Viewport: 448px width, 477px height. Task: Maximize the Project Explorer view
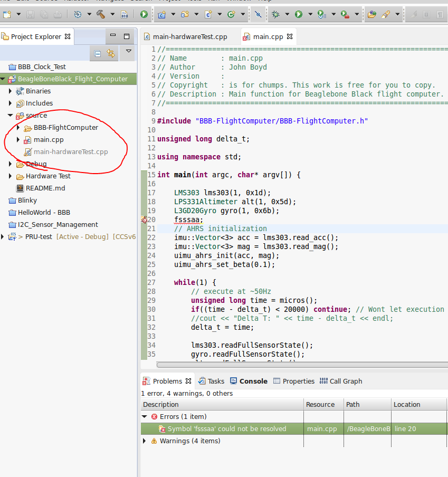127,36
